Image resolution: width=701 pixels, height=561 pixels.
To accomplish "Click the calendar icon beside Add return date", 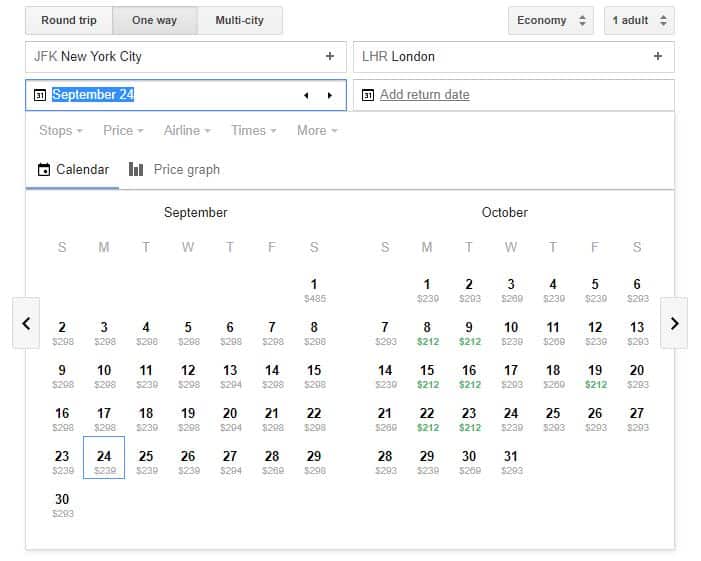I will click(367, 95).
